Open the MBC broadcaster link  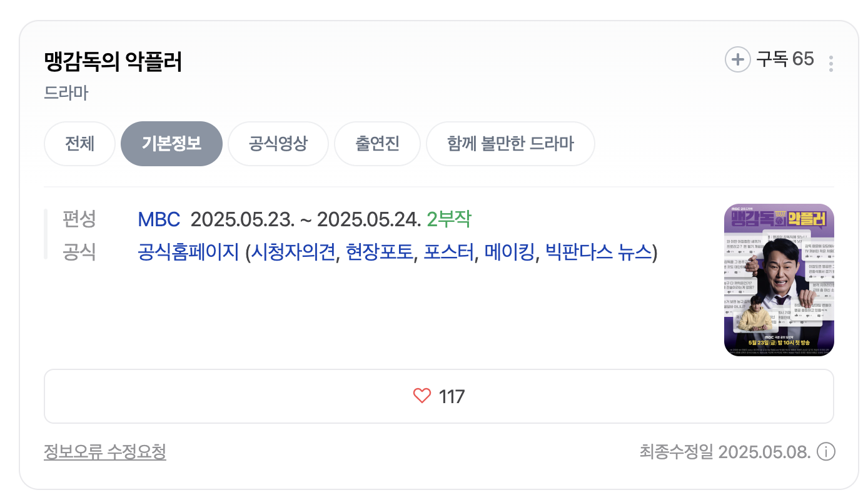(x=158, y=219)
